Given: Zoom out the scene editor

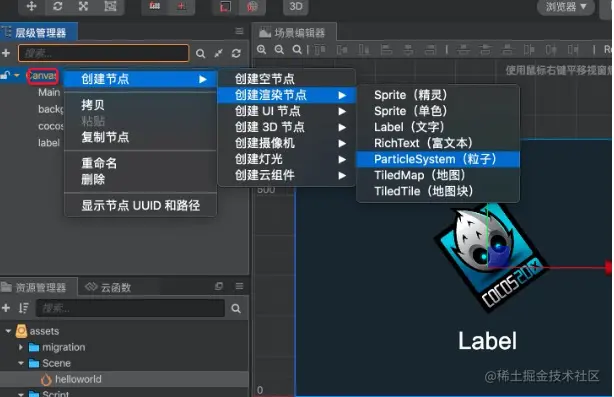Looking at the screenshot, I should 279,50.
